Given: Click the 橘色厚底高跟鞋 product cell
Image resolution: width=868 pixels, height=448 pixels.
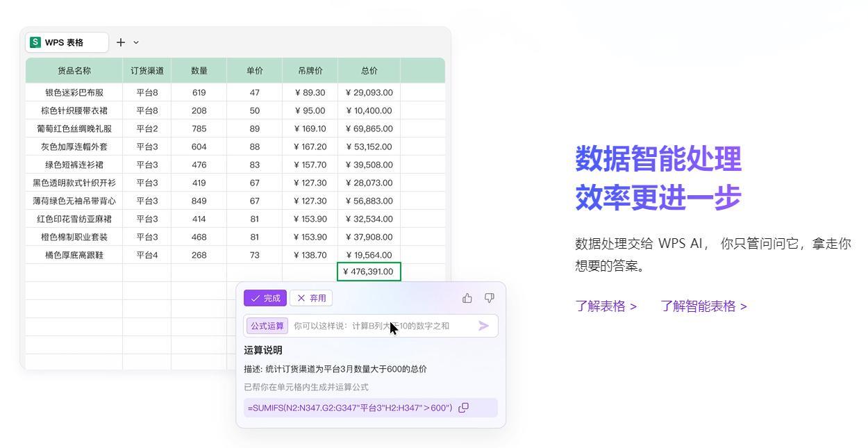Looking at the screenshot, I should pos(74,255).
